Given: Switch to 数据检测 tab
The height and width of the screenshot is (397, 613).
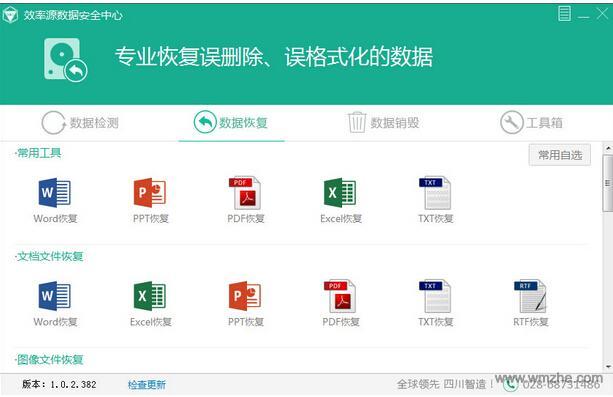Looking at the screenshot, I should point(80,123).
